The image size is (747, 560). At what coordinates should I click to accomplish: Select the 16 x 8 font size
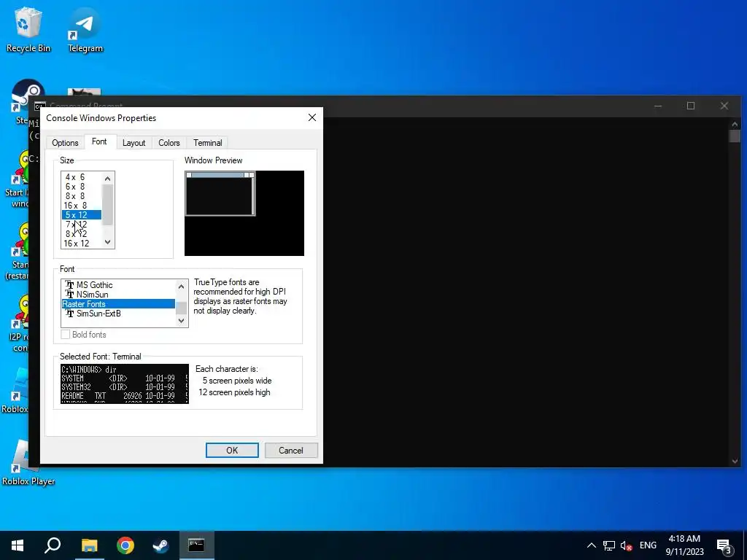81,206
